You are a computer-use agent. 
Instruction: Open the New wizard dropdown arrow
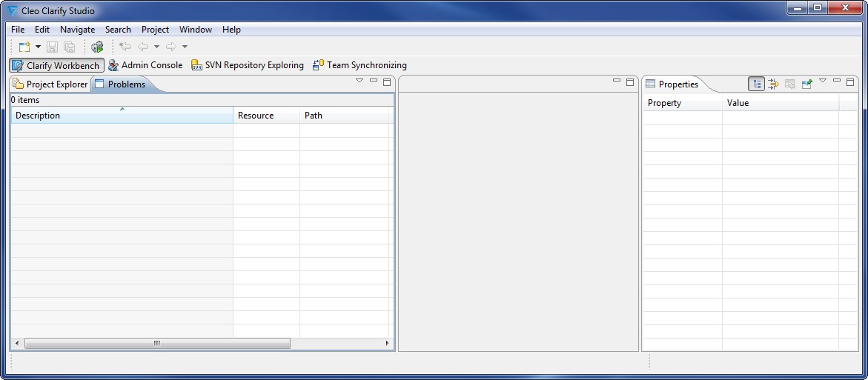pos(39,47)
